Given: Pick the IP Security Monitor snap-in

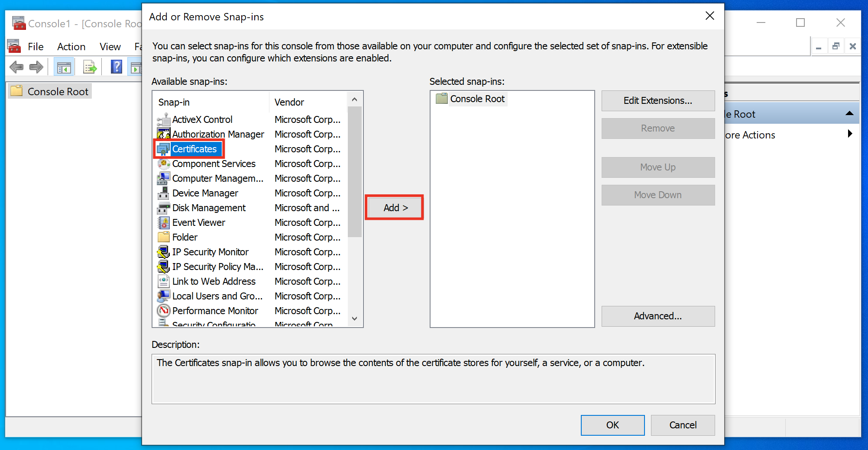Looking at the screenshot, I should point(210,252).
